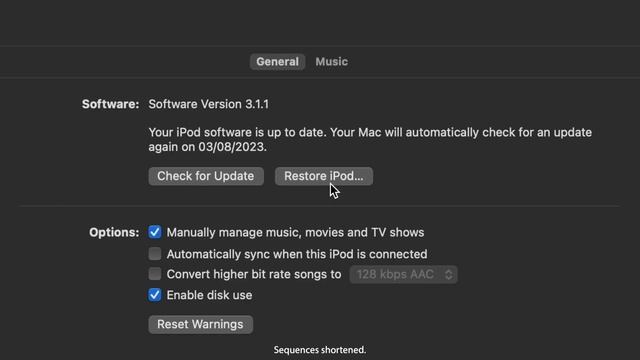Select the Software Version 3.1.1 text

tap(208, 104)
